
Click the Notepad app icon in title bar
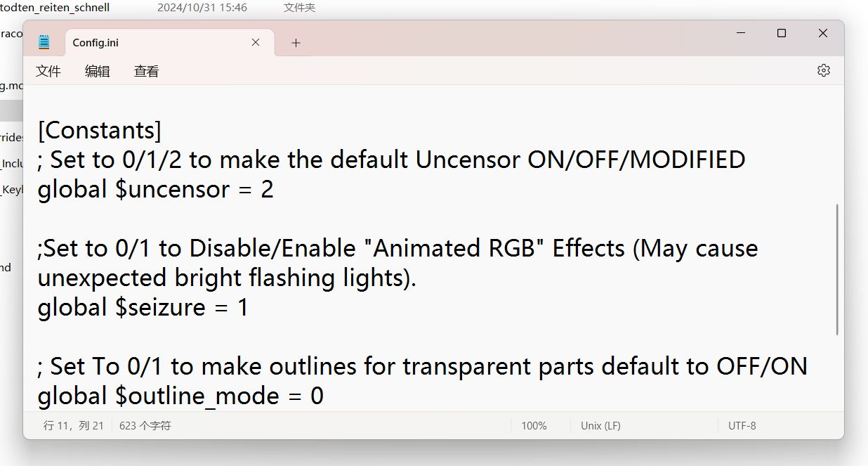pos(44,42)
